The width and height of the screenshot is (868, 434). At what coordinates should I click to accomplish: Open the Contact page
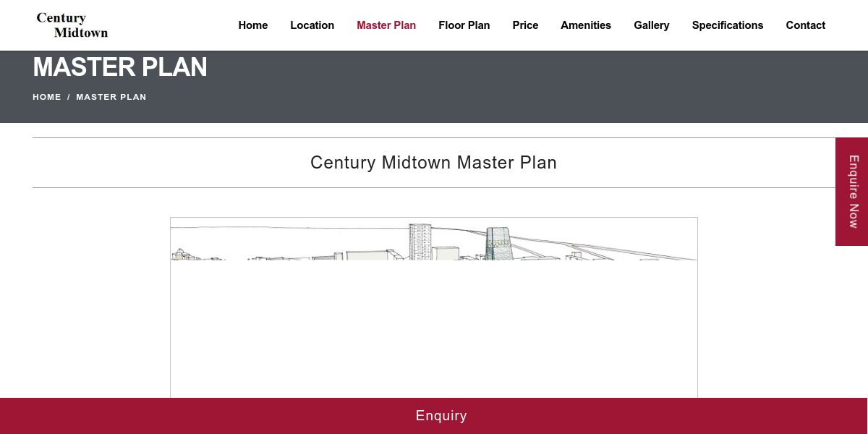[x=806, y=25]
